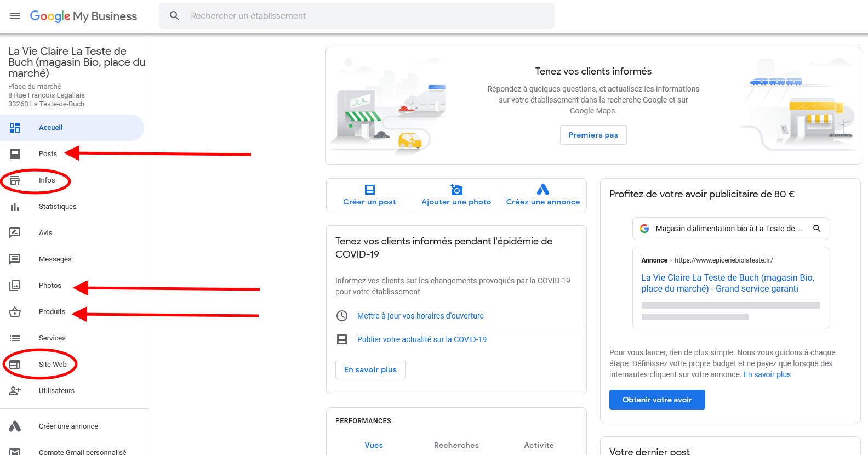This screenshot has height=455, width=868.
Task: Click the Tenez vos clients informés heading
Action: tap(593, 71)
